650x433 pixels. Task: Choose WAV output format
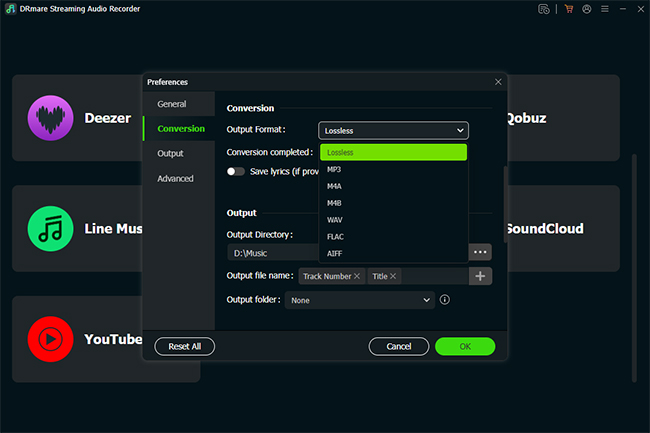coord(393,220)
